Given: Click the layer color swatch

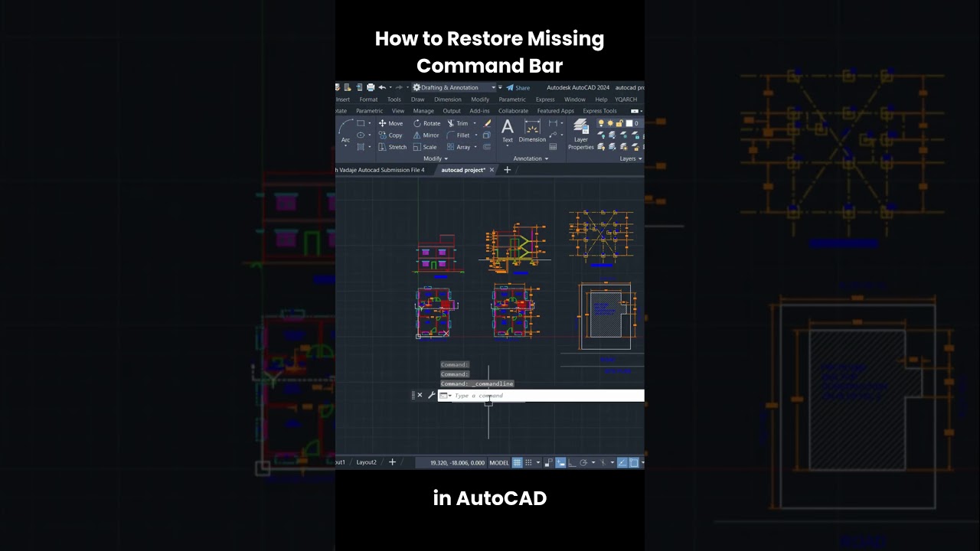Looking at the screenshot, I should point(629,123).
